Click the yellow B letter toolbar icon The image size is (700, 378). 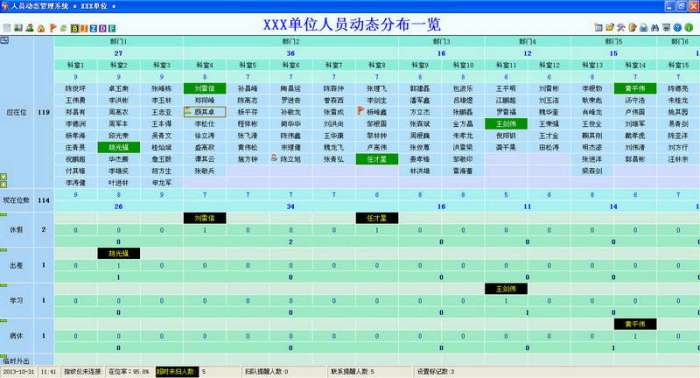click(x=75, y=28)
